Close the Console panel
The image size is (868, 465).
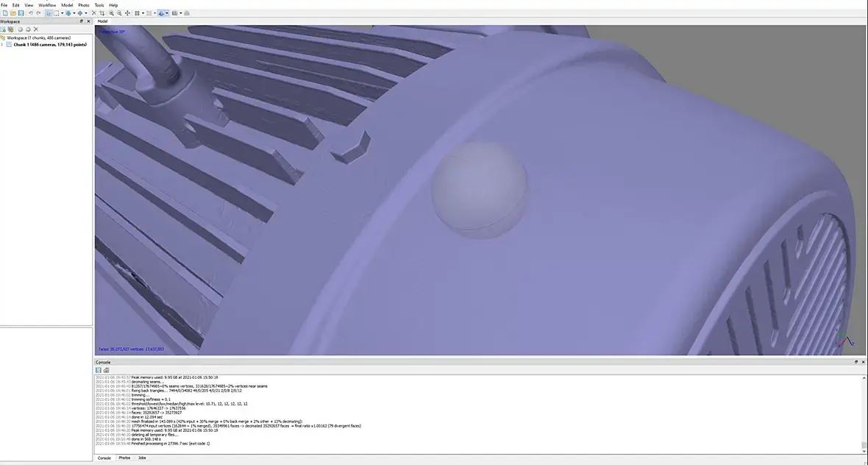coord(863,362)
